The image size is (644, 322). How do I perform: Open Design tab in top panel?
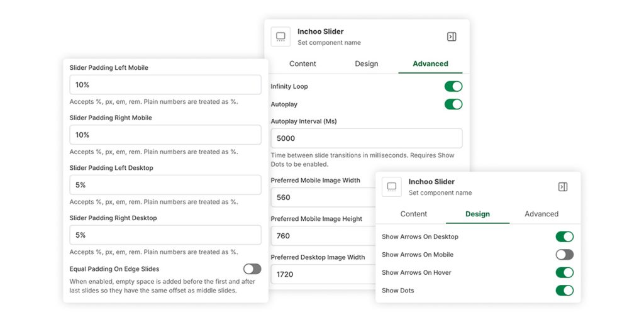[366, 64]
